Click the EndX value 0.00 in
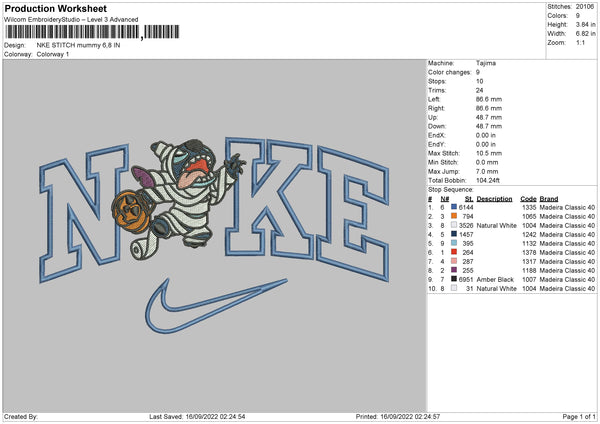 point(486,135)
